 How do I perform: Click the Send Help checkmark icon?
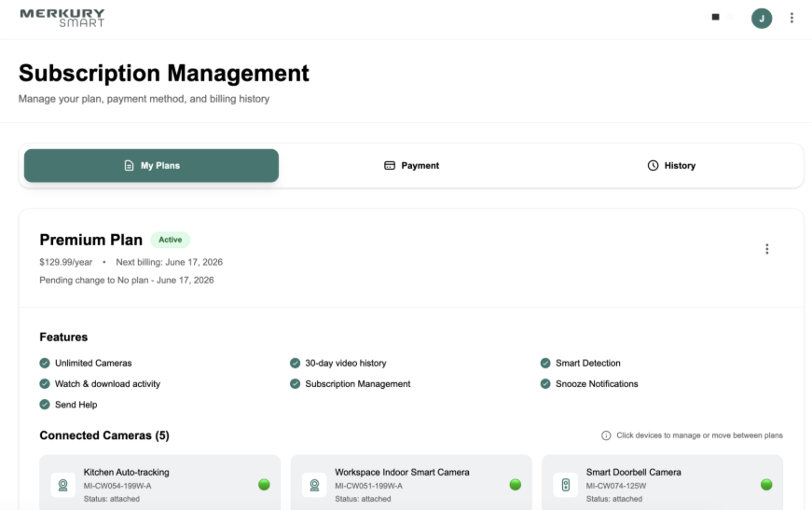(45, 405)
